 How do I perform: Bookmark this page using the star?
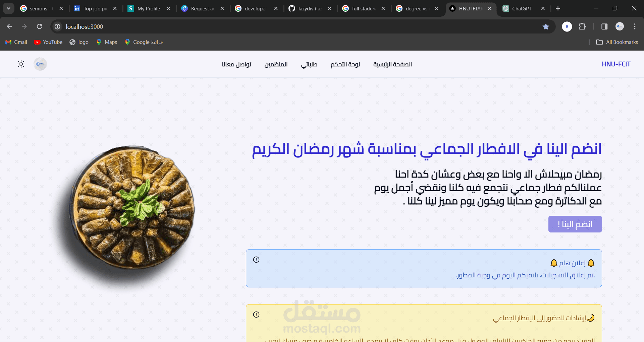coord(546,26)
